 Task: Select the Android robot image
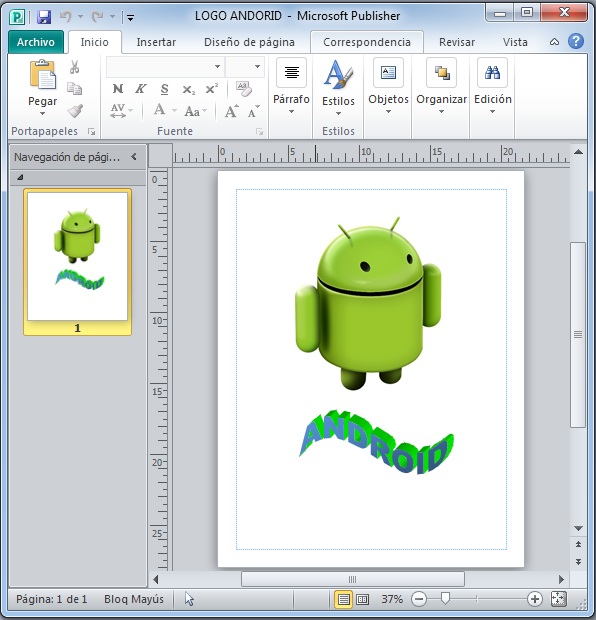(368, 303)
